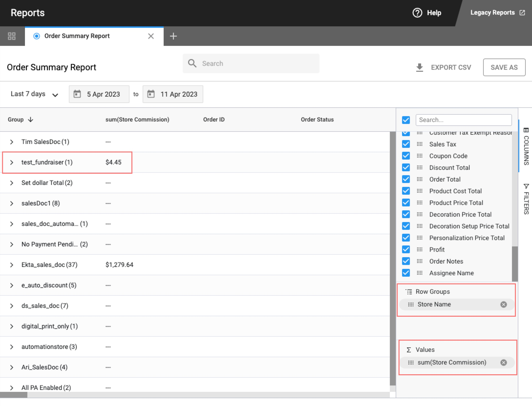Expand the e_auto_discount group row
This screenshot has width=532, height=406.
click(11, 285)
